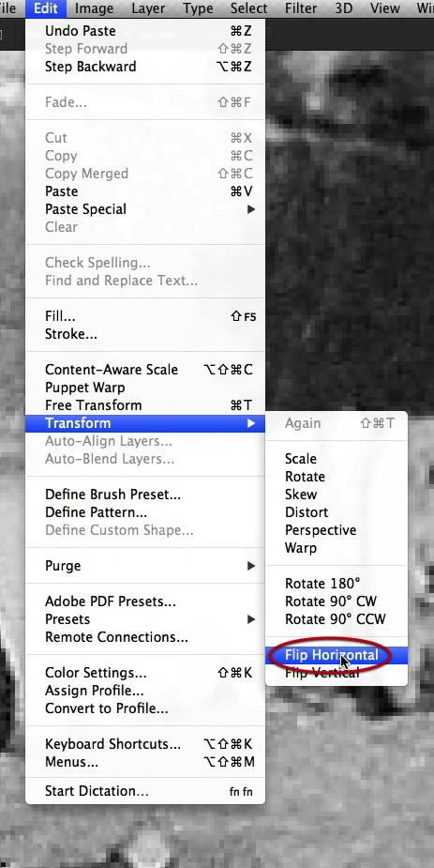Screen dimensions: 434x868
Task: Choose Step Backward
Action: click(x=145, y=67)
